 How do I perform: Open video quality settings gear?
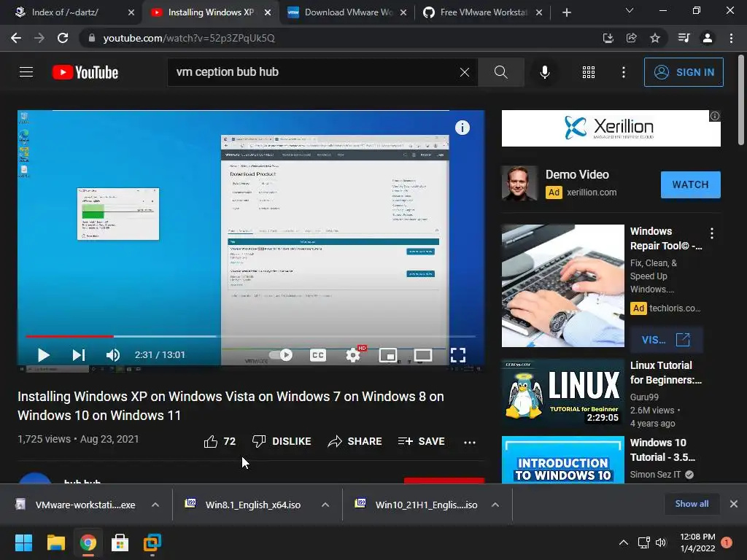tap(354, 355)
